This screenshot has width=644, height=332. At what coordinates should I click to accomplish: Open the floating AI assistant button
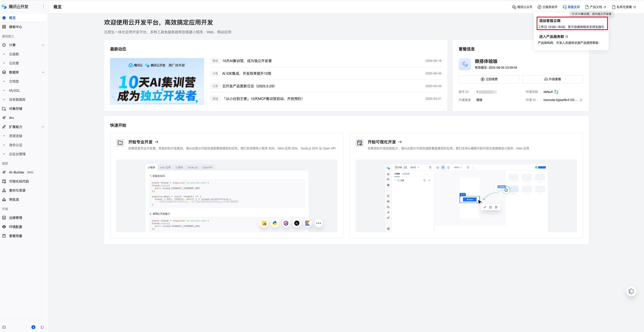[631, 292]
